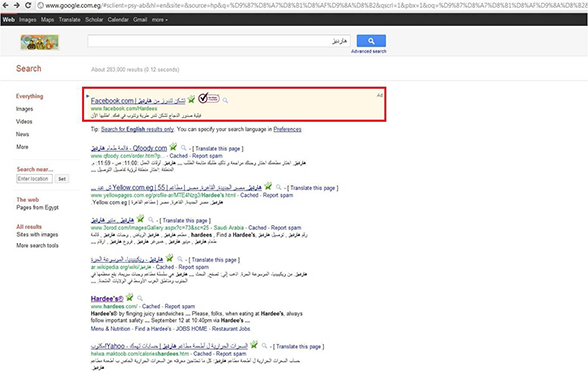Click the Google doodle logo
588x373 pixels.
click(x=39, y=42)
